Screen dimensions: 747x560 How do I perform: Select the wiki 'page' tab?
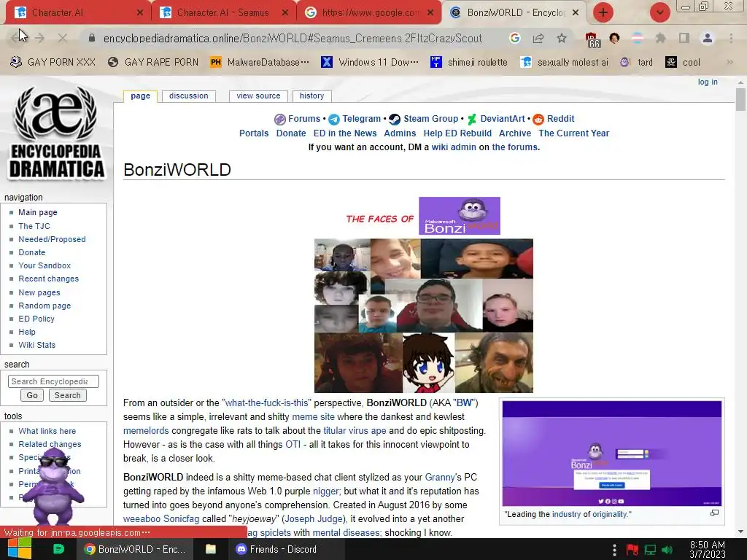[x=141, y=96]
